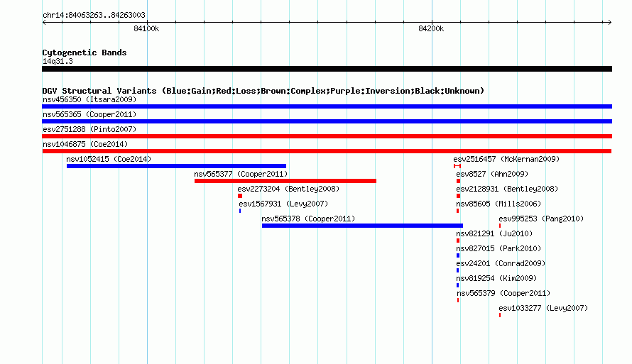
Task: Click the esv1033277 (Levy2007) red marker
Action: pyautogui.click(x=500, y=315)
